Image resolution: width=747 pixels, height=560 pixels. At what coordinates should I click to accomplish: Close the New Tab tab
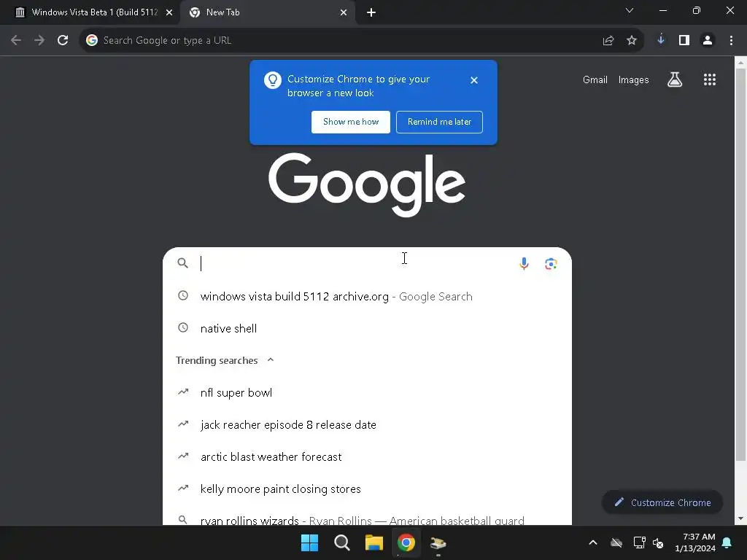(x=344, y=12)
